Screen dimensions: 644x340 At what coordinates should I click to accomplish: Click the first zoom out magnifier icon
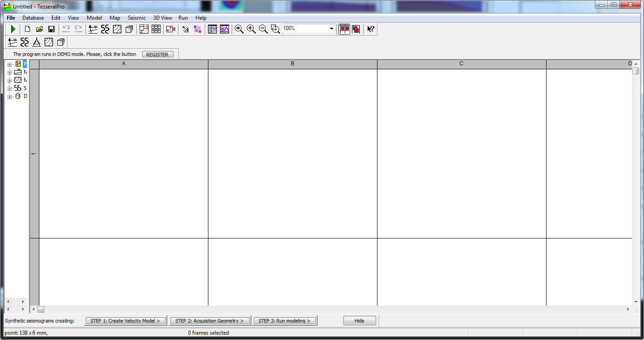pos(239,29)
